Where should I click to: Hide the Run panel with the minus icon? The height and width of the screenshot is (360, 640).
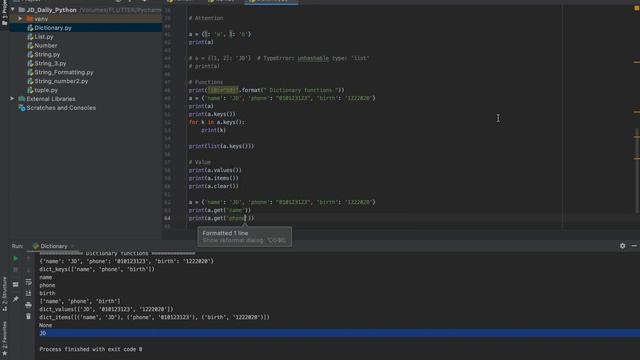[x=634, y=246]
